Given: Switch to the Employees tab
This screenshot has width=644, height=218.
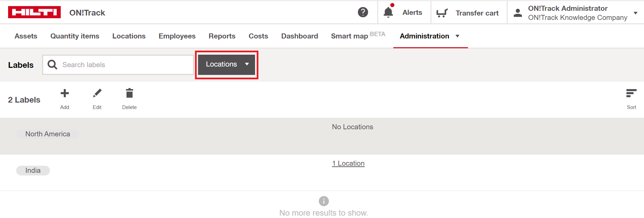Looking at the screenshot, I should click(177, 36).
